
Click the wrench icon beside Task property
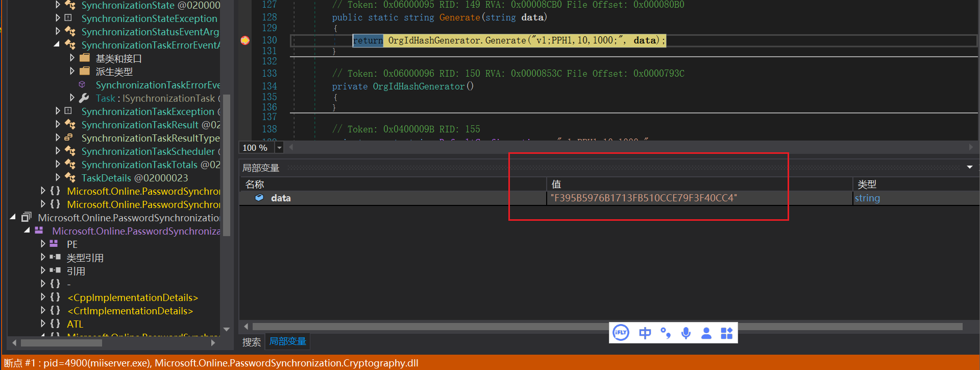[x=84, y=98]
